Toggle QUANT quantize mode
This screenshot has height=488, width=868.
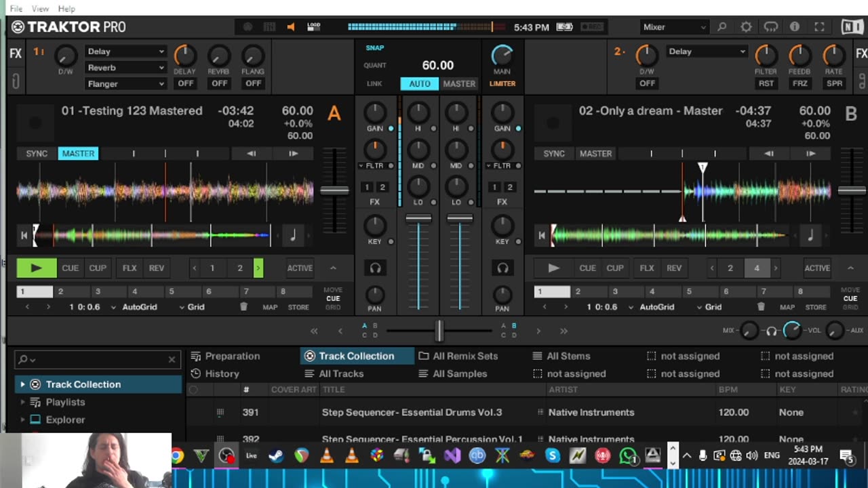pos(375,66)
